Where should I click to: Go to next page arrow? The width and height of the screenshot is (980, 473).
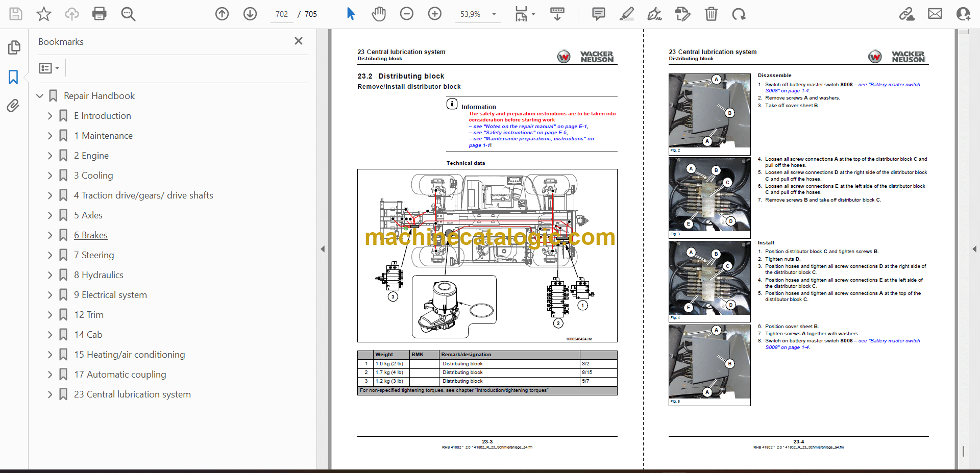[250, 14]
